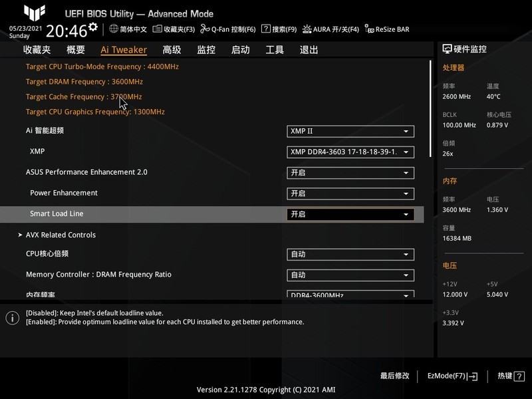532x399 pixels.
Task: Click the 电压 section heading
Action: (450, 265)
